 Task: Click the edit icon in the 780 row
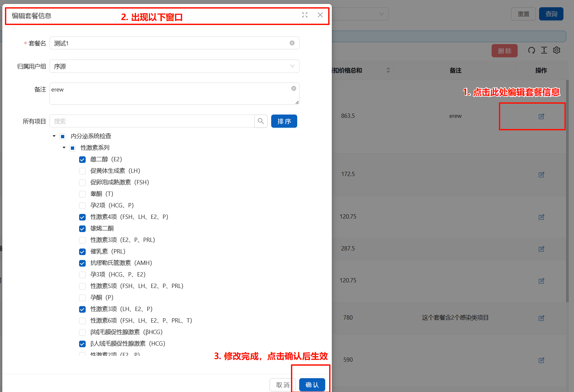pos(541,318)
